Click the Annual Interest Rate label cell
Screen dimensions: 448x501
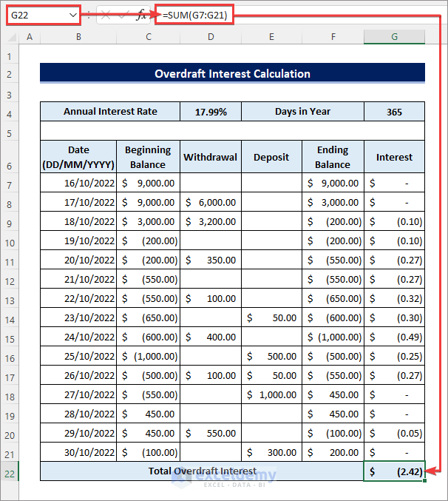point(110,112)
